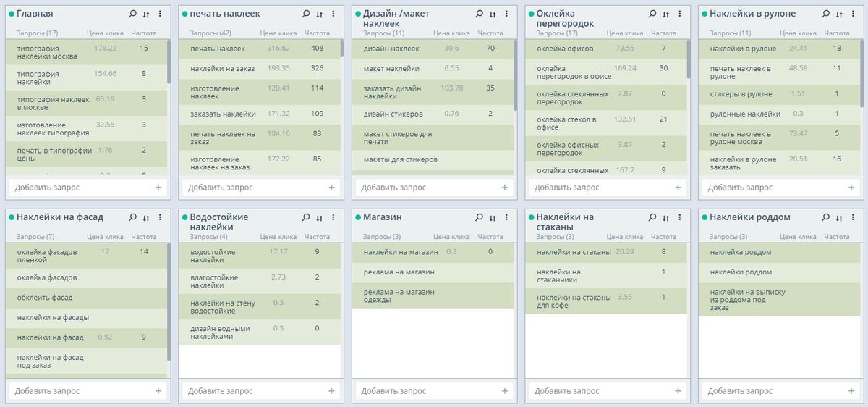Sort queries in Наклейки на фасад card

click(x=146, y=217)
